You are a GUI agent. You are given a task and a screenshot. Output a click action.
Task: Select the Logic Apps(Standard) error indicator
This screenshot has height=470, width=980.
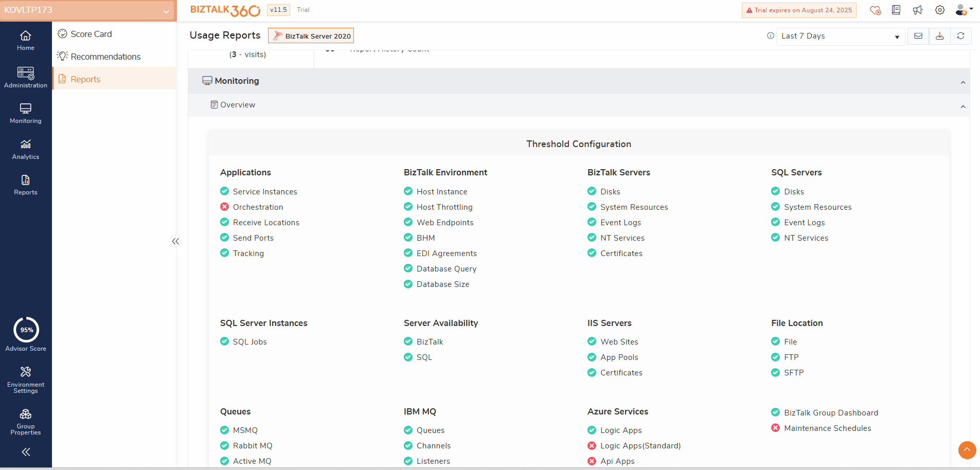pos(592,446)
